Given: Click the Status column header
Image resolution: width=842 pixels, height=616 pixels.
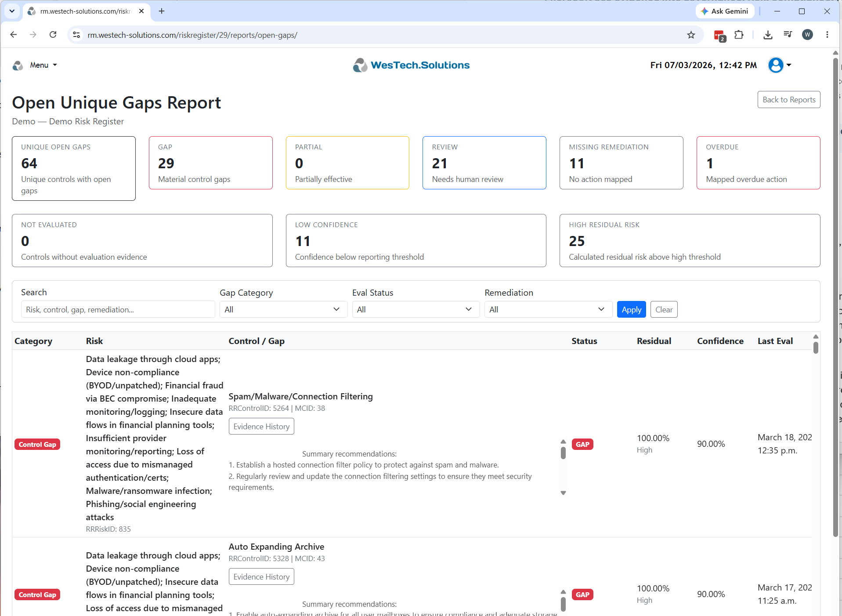Looking at the screenshot, I should 584,341.
